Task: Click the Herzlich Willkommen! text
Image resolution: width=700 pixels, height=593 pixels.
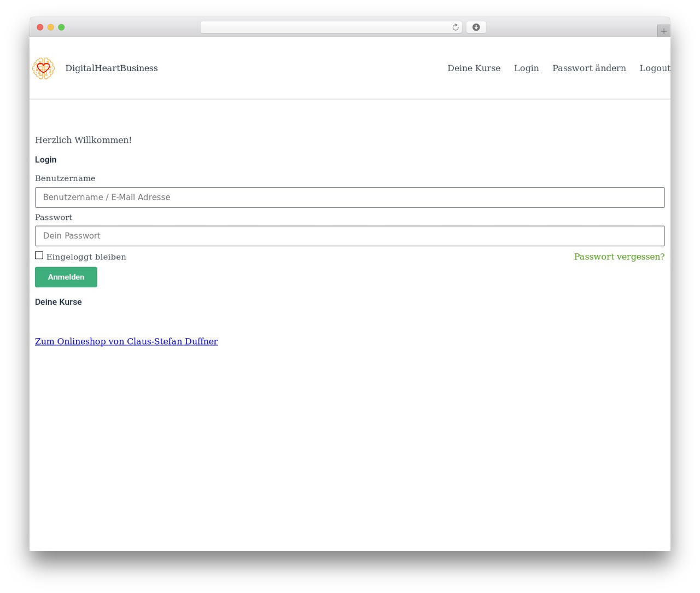Action: click(x=83, y=140)
